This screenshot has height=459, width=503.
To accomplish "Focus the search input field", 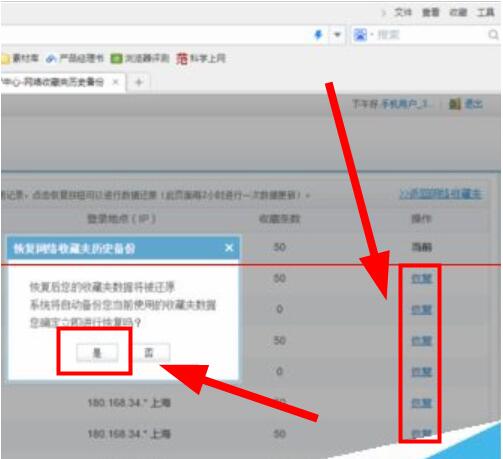I will (431, 35).
